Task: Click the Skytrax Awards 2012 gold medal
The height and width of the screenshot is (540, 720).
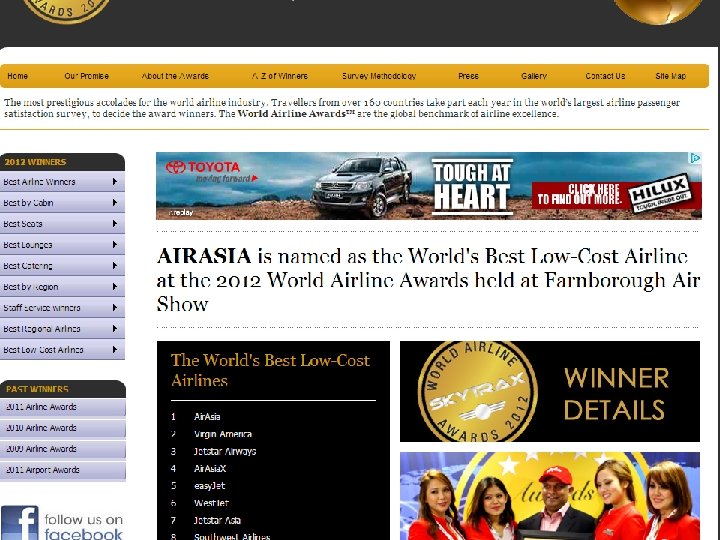Action: click(x=478, y=391)
